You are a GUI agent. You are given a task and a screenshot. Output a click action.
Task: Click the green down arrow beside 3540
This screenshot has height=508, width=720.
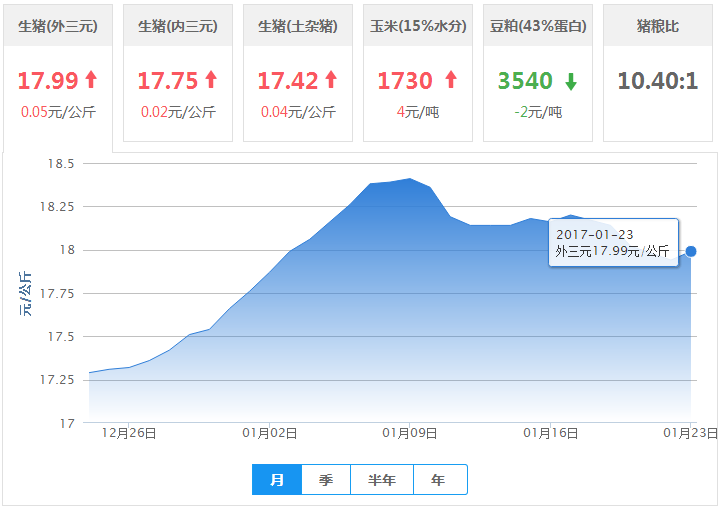click(571, 80)
